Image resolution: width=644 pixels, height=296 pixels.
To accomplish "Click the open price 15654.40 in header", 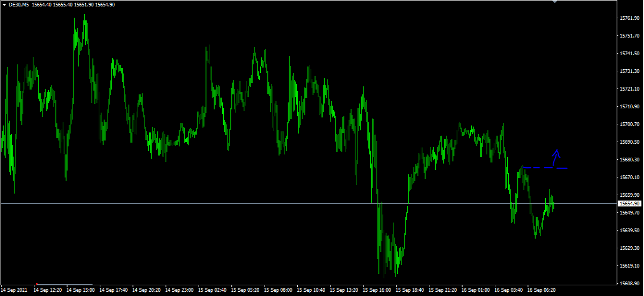I will click(42, 4).
